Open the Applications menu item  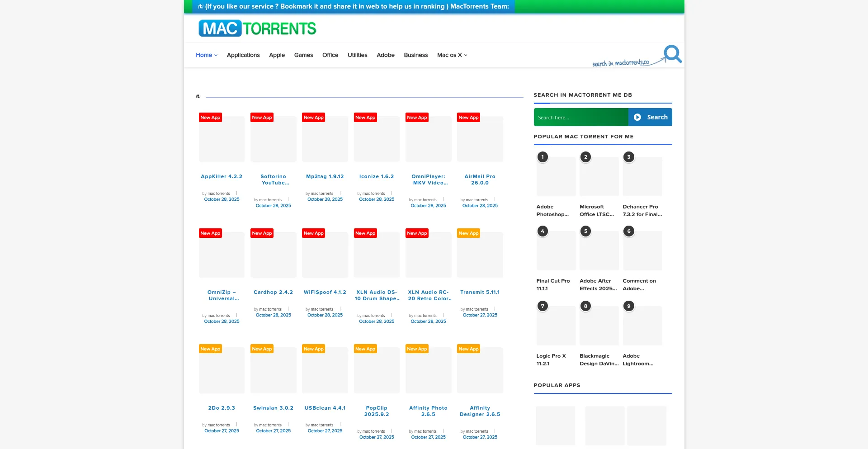tap(243, 55)
